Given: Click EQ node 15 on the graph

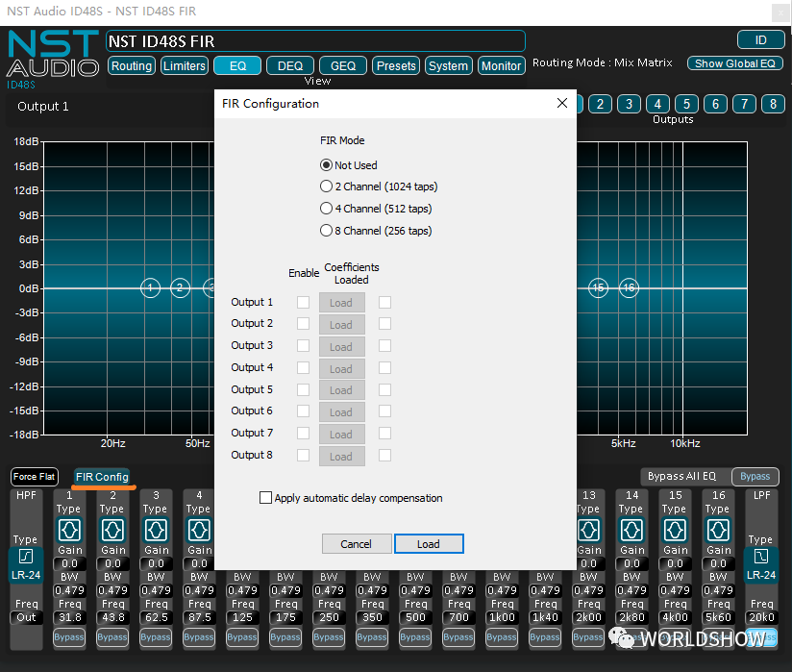Looking at the screenshot, I should point(598,288).
